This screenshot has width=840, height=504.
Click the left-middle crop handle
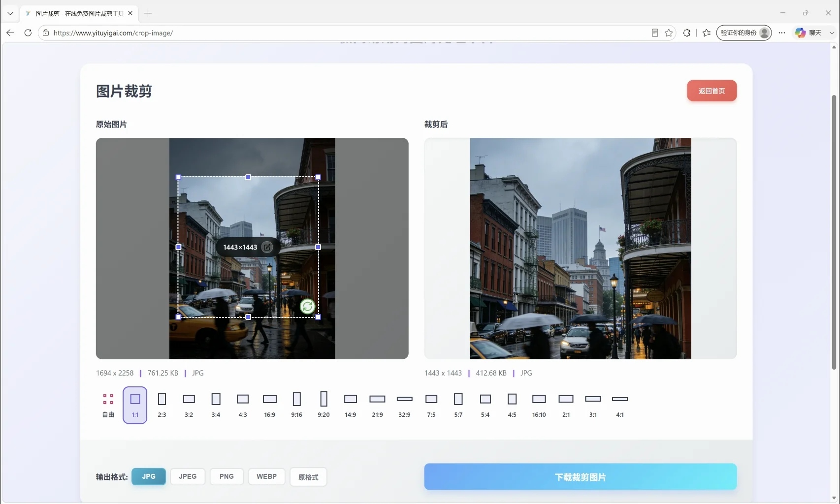coord(178,247)
